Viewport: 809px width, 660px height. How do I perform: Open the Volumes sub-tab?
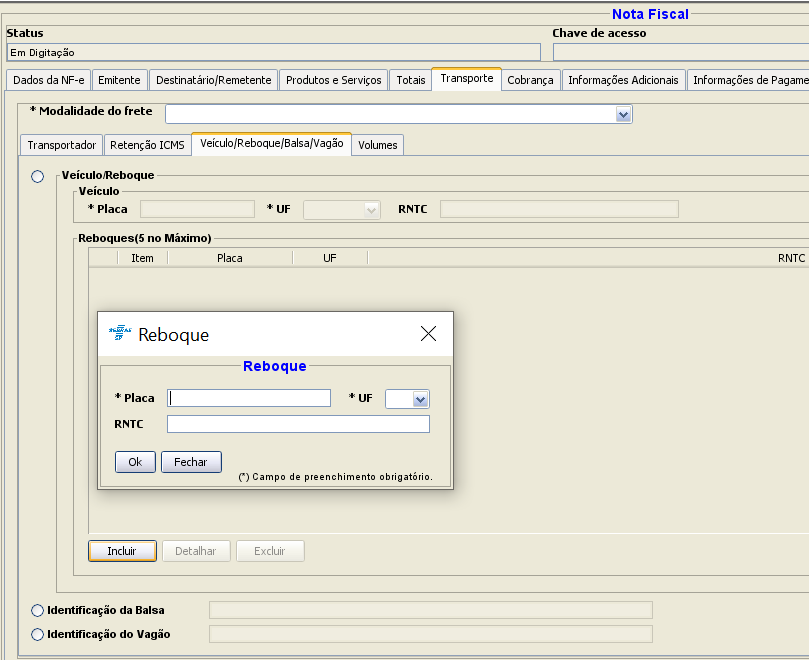377,145
